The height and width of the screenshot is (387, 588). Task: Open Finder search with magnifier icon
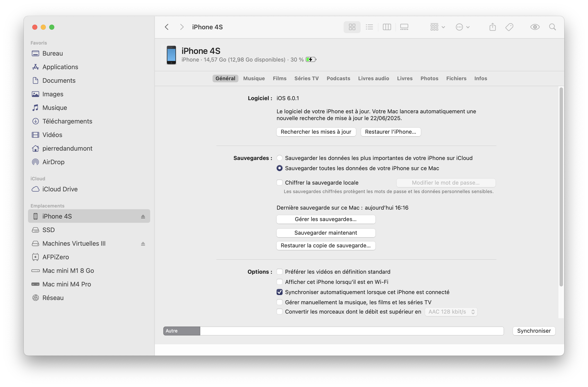tap(552, 27)
